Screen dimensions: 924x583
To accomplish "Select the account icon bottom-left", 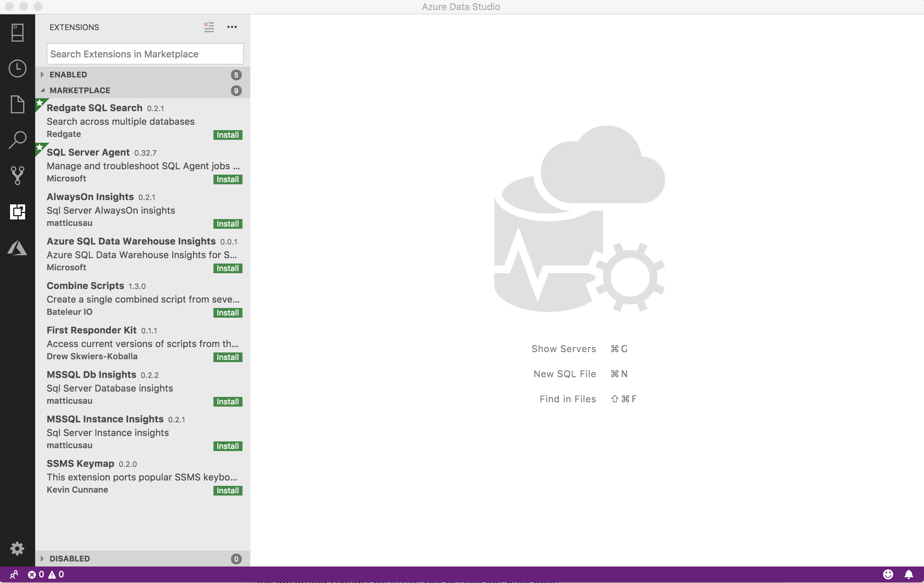I will [x=13, y=574].
